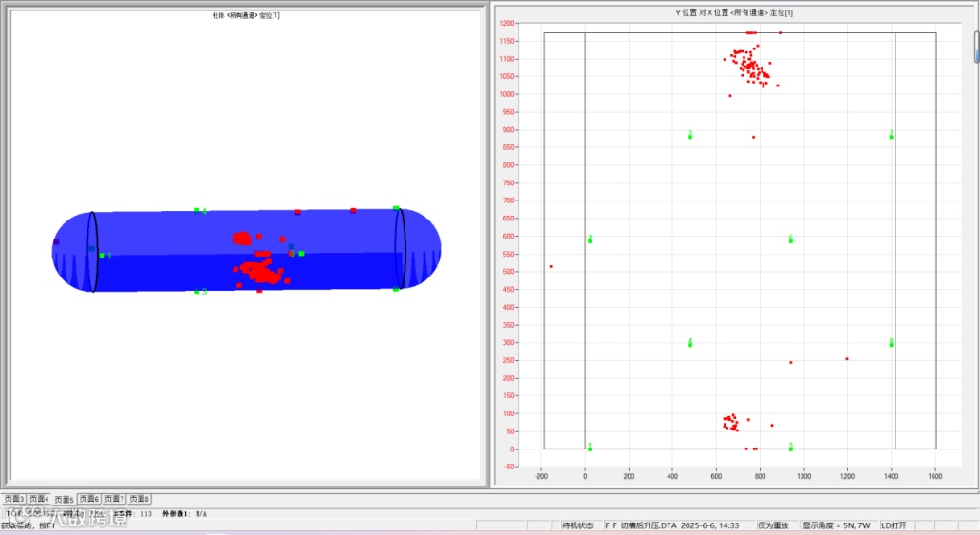Switch to the 页面4 tab

pyautogui.click(x=39, y=499)
